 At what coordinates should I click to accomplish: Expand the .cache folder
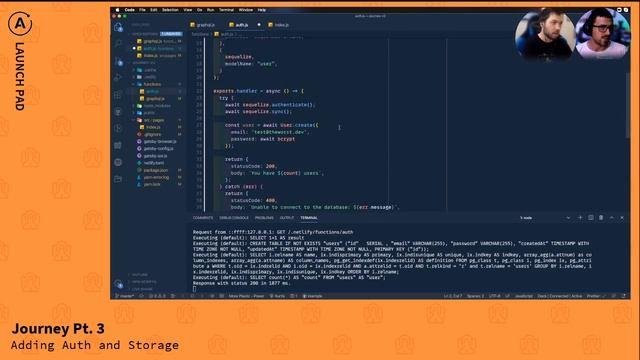(x=149, y=70)
